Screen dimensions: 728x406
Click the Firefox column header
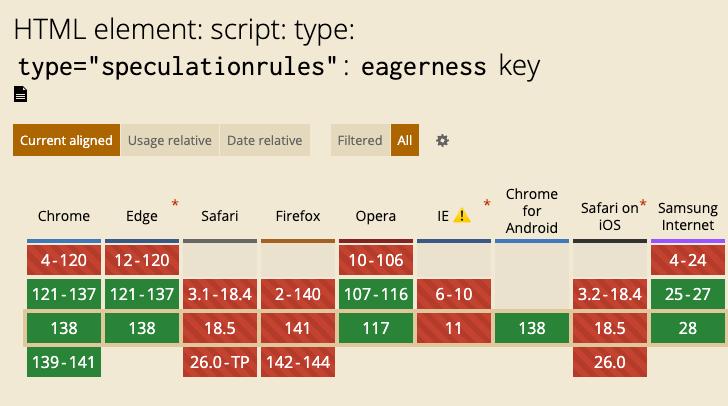[298, 216]
